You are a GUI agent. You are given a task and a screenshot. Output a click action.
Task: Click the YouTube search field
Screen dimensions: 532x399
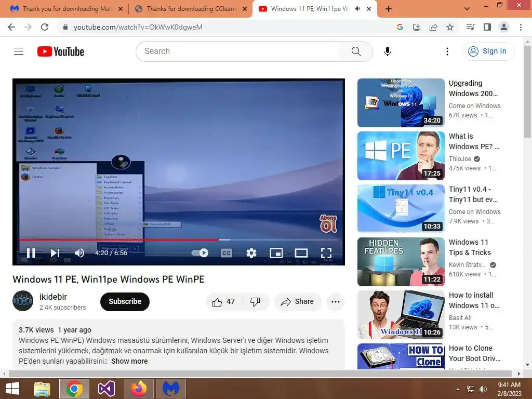point(238,51)
